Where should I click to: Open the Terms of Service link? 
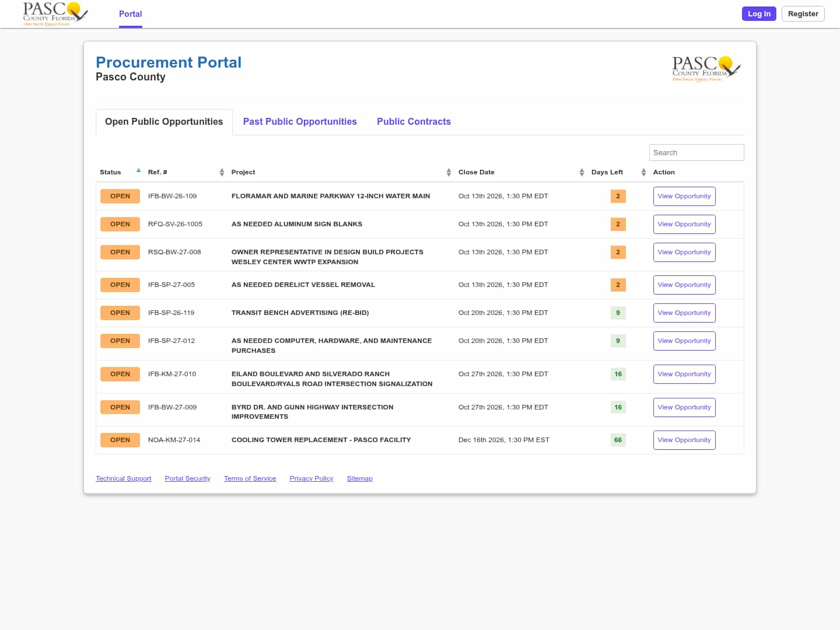pyautogui.click(x=250, y=478)
